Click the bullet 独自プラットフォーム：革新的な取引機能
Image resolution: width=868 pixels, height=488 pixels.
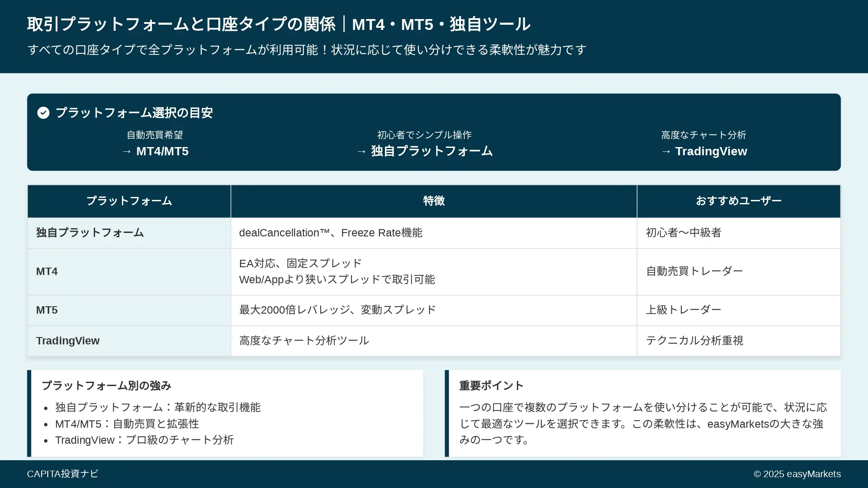[x=158, y=407]
